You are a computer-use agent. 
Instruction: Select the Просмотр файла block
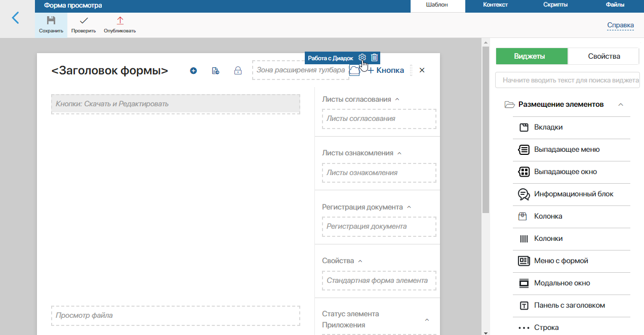(176, 315)
